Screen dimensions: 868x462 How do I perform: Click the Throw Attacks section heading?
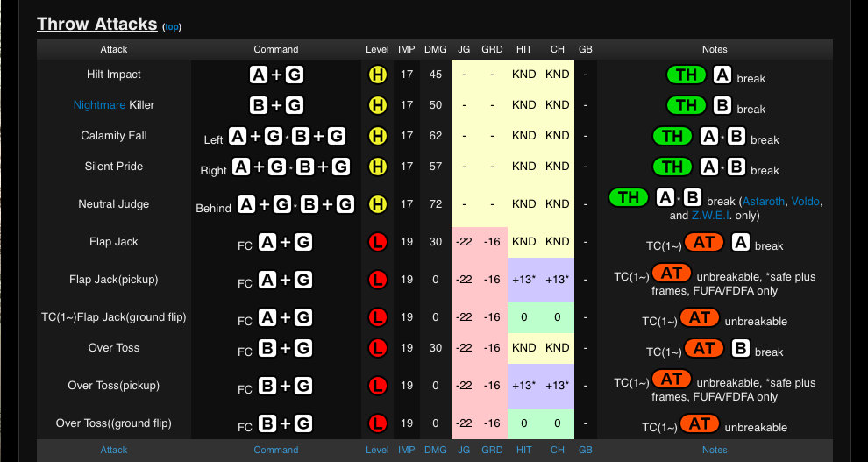[96, 25]
